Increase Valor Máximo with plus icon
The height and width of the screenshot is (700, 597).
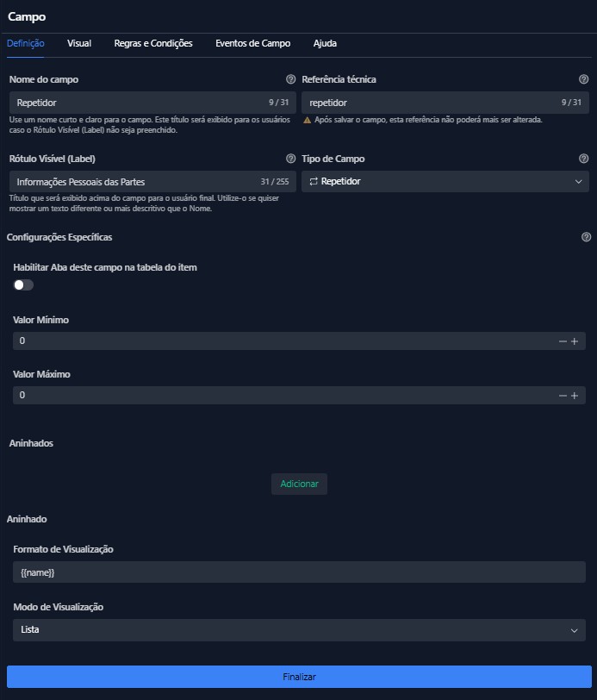point(575,396)
